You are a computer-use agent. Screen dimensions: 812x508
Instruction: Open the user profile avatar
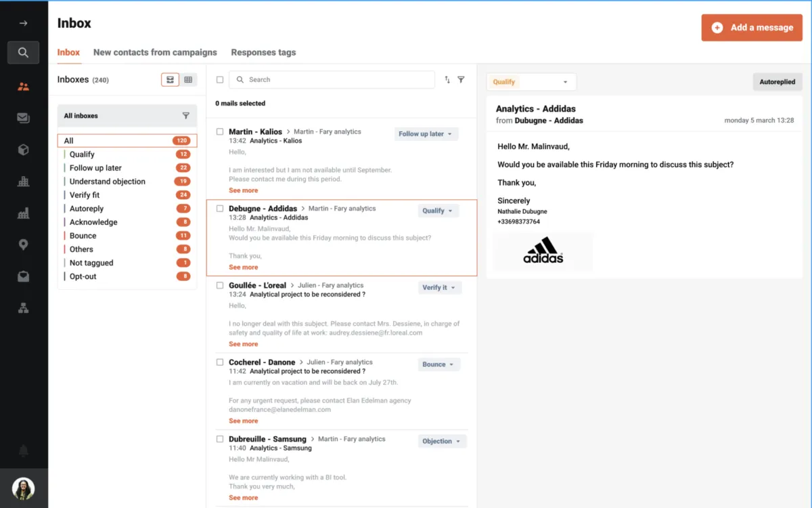coord(23,488)
